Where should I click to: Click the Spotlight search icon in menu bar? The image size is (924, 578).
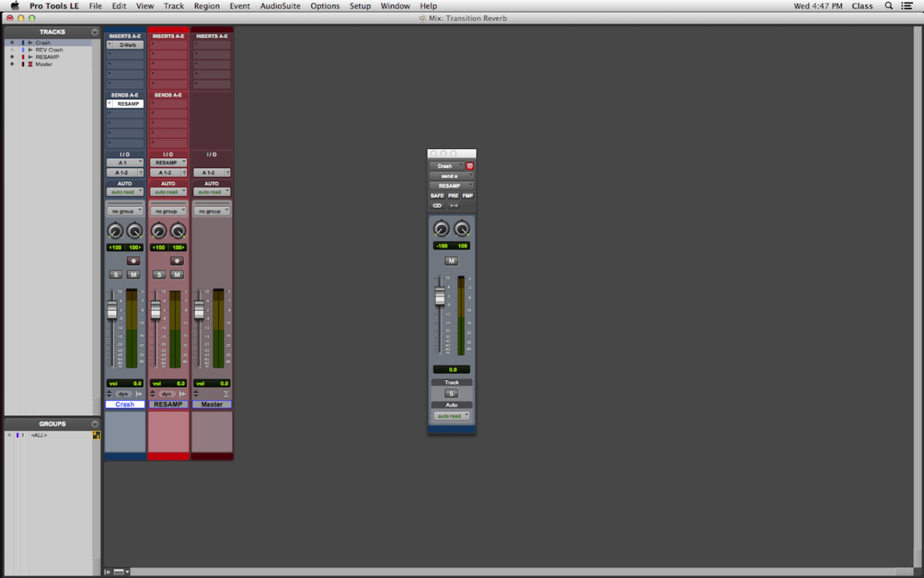(x=889, y=5)
